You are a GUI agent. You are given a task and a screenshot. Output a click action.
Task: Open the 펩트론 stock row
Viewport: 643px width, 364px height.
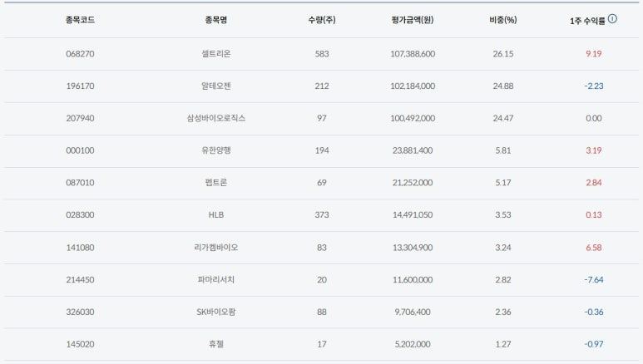(x=321, y=182)
